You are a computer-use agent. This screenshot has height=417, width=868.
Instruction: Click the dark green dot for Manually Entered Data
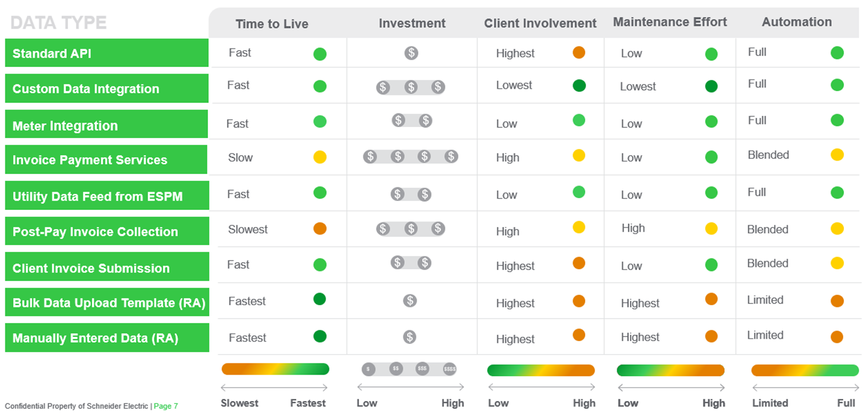point(320,336)
